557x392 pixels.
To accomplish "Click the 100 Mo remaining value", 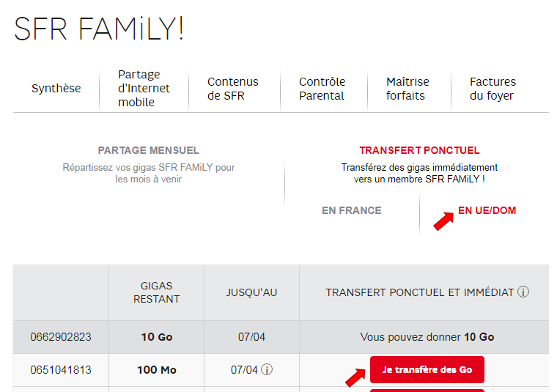I will 157,370.
